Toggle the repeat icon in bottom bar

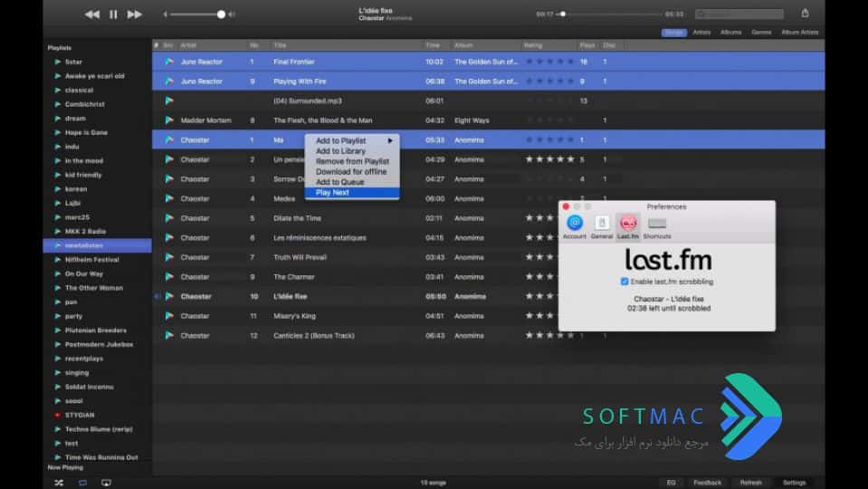point(82,483)
